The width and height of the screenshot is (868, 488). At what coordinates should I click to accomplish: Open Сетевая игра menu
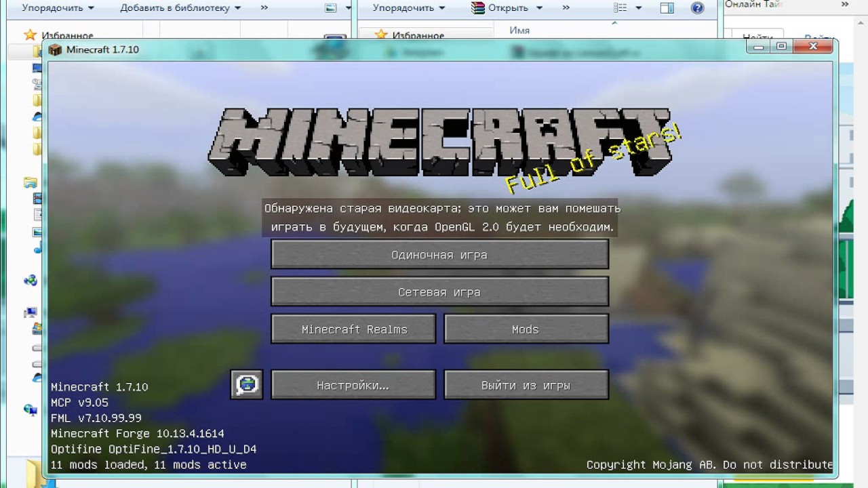(x=439, y=292)
